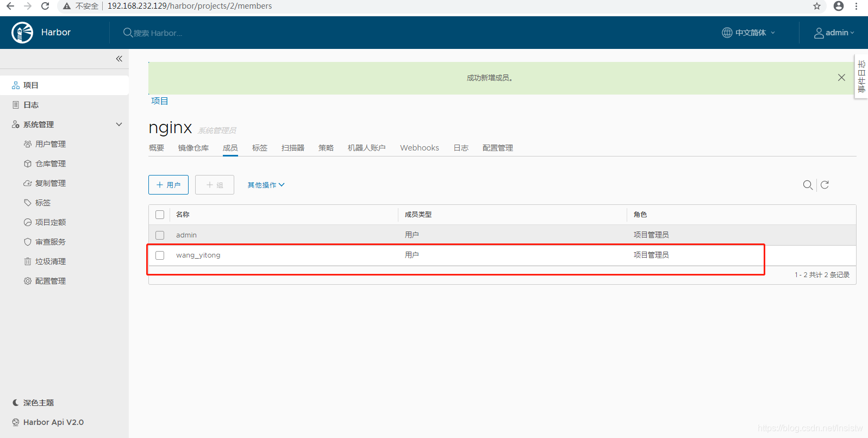The width and height of the screenshot is (868, 438).
Task: Check the admin row checkbox
Action: [160, 235]
